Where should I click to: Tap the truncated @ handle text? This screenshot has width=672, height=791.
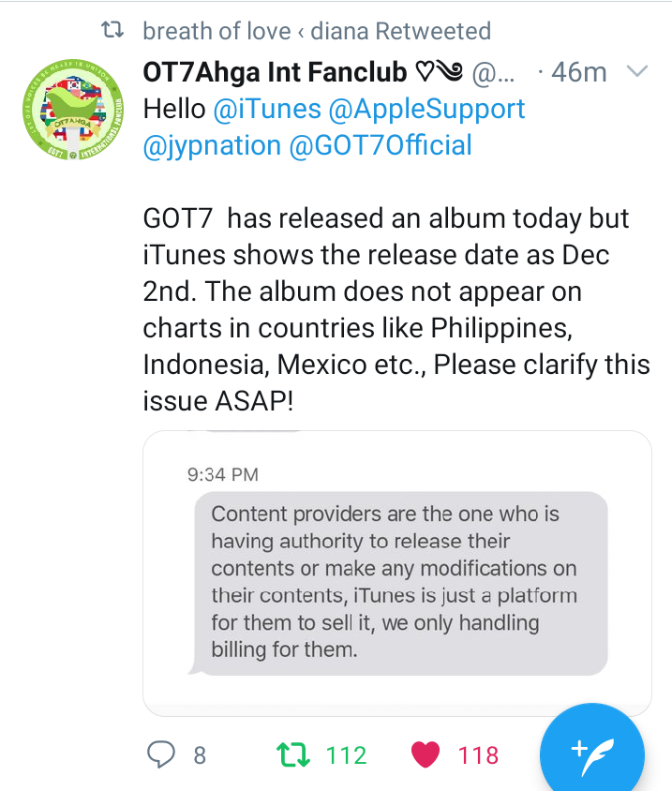pos(493,74)
